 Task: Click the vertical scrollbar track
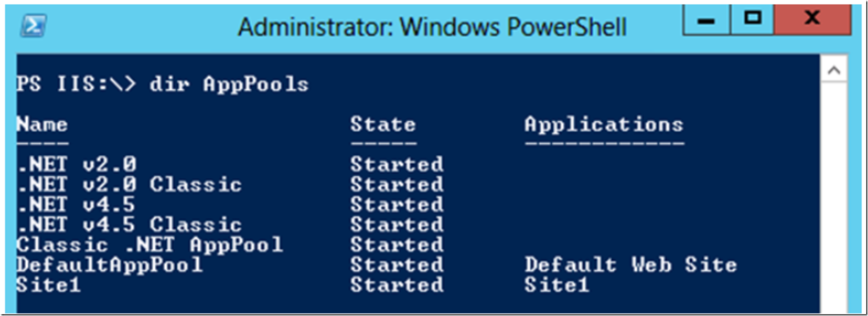click(x=834, y=197)
